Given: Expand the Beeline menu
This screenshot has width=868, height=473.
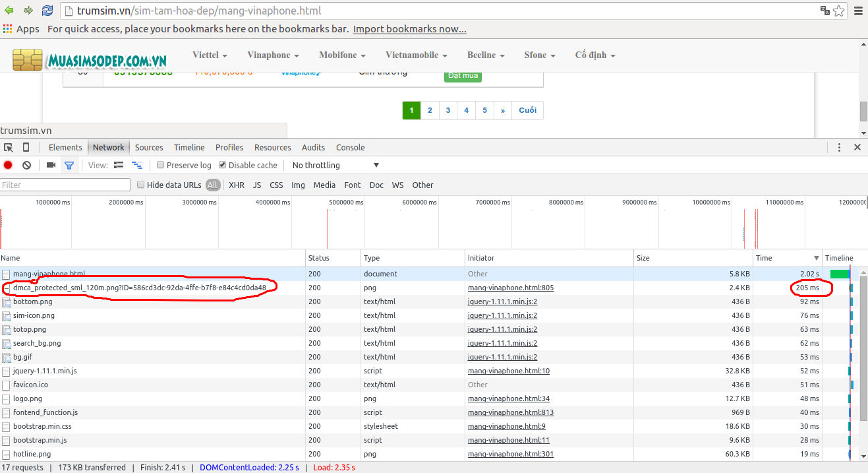Looking at the screenshot, I should coord(486,55).
